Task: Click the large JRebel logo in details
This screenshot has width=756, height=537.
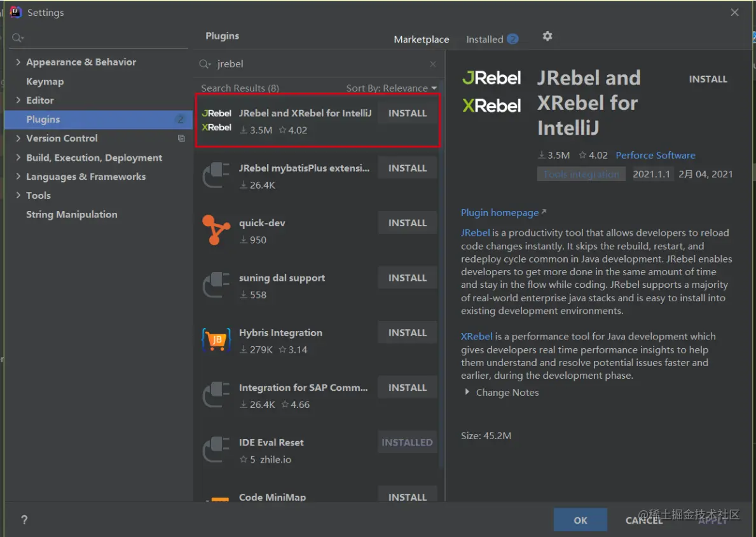Action: pos(491,78)
